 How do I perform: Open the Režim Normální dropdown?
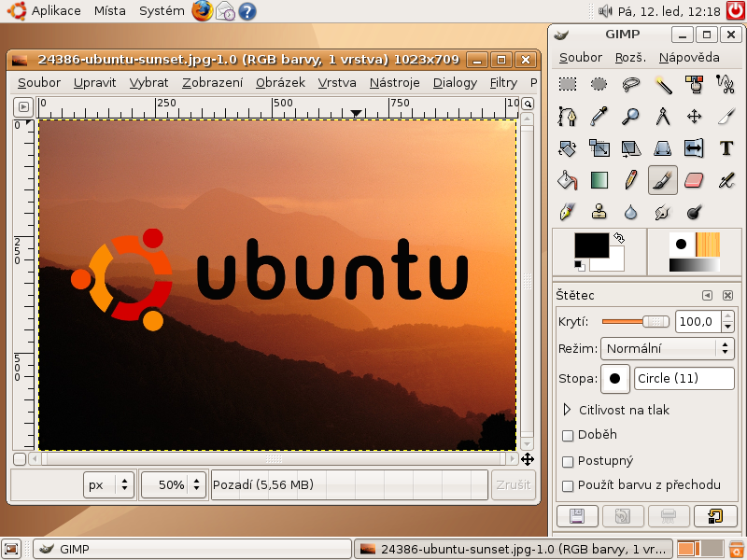(667, 348)
